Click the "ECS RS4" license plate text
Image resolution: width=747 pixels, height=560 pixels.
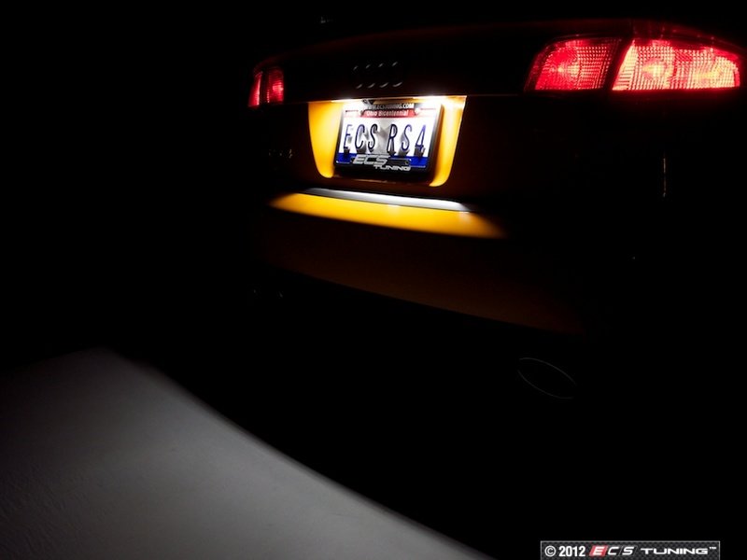[x=385, y=137]
